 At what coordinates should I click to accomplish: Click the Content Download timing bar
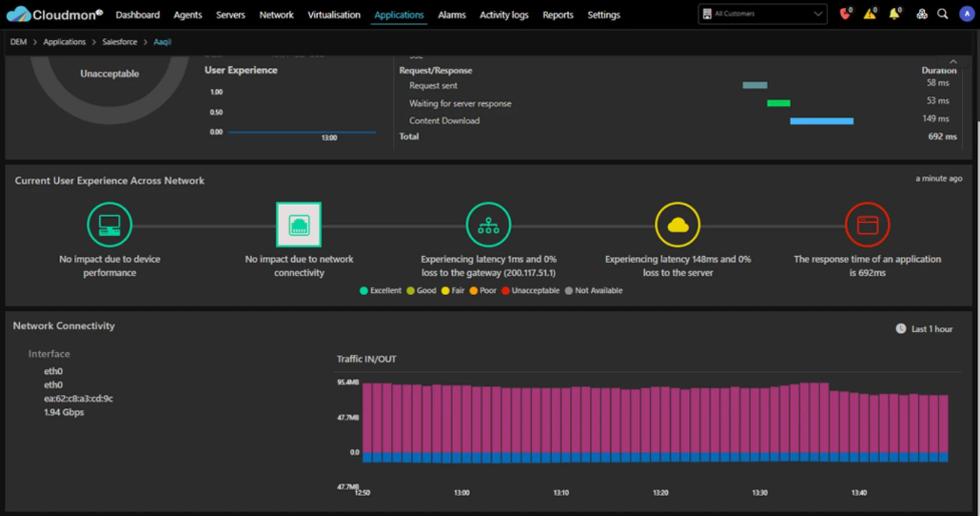click(821, 121)
